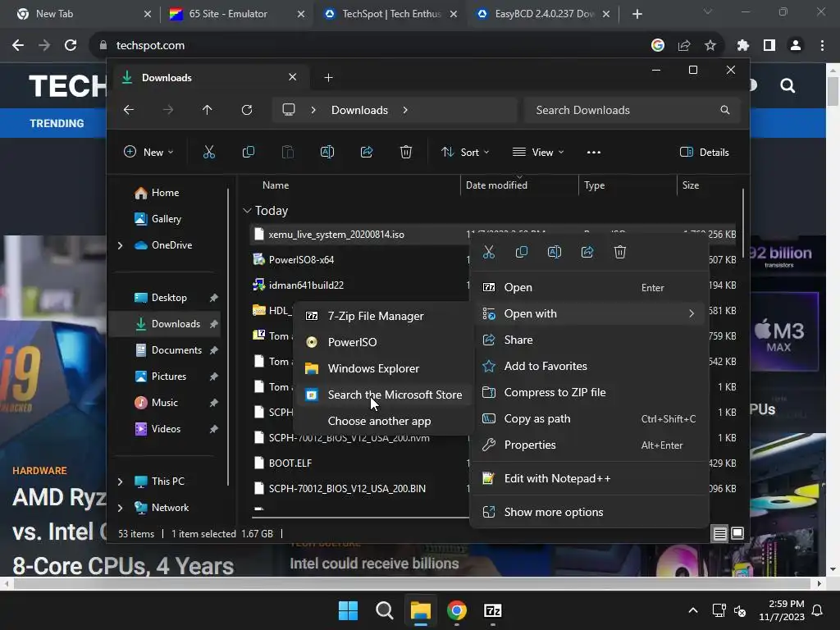Click the See more ellipsis in Explorer toolbar

coord(594,152)
